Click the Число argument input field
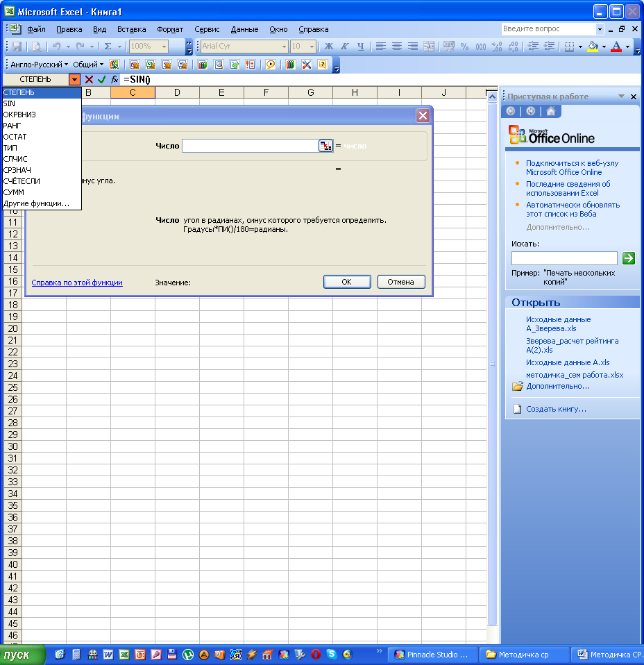This screenshot has height=665, width=644. [x=250, y=146]
